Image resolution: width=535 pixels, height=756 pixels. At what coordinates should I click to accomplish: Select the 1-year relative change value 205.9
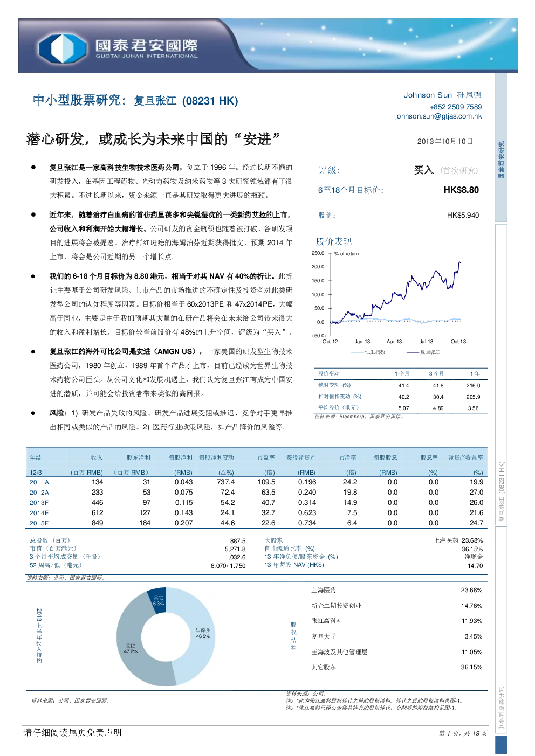(x=473, y=397)
